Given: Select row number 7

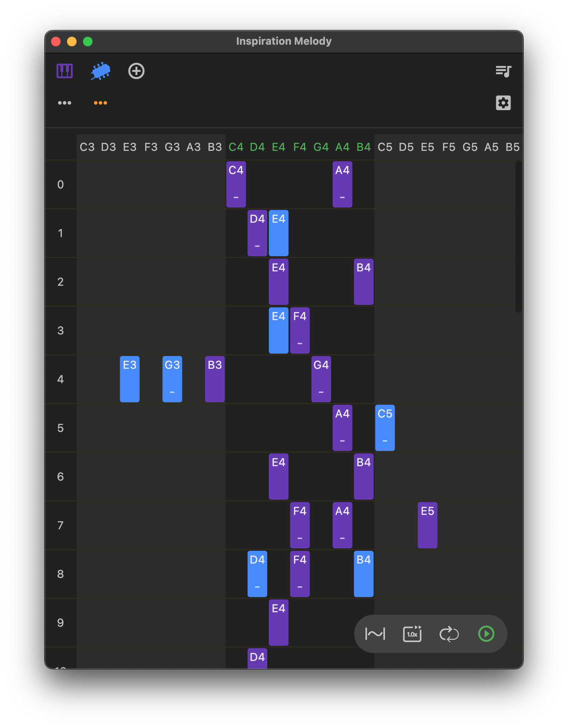Looking at the screenshot, I should pyautogui.click(x=61, y=525).
